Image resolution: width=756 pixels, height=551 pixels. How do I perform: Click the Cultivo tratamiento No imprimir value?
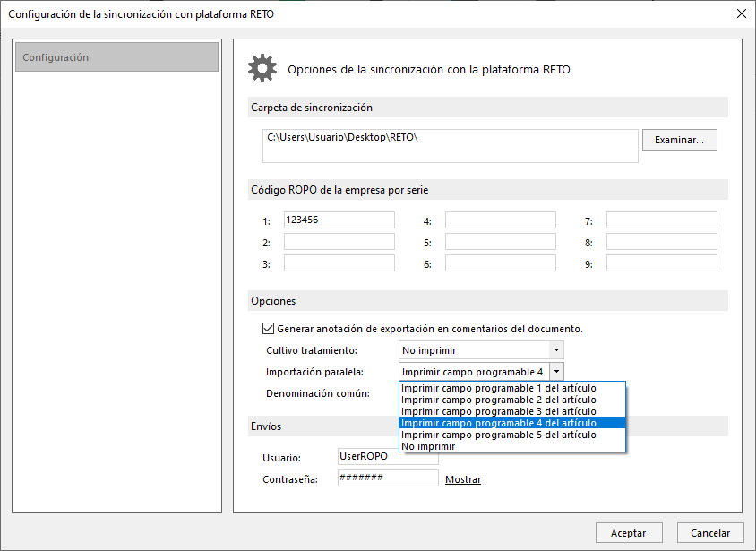[x=474, y=350]
